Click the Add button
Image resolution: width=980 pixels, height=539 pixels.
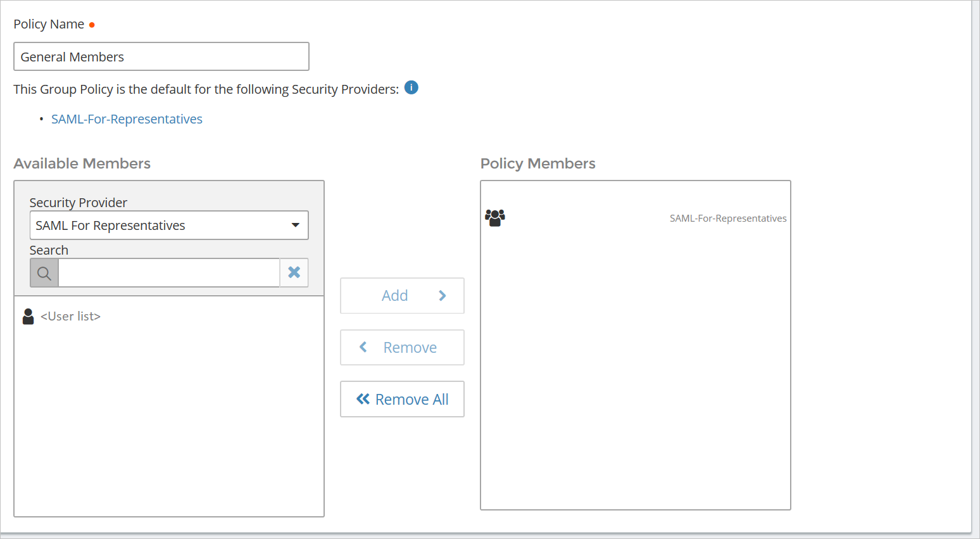coord(402,296)
